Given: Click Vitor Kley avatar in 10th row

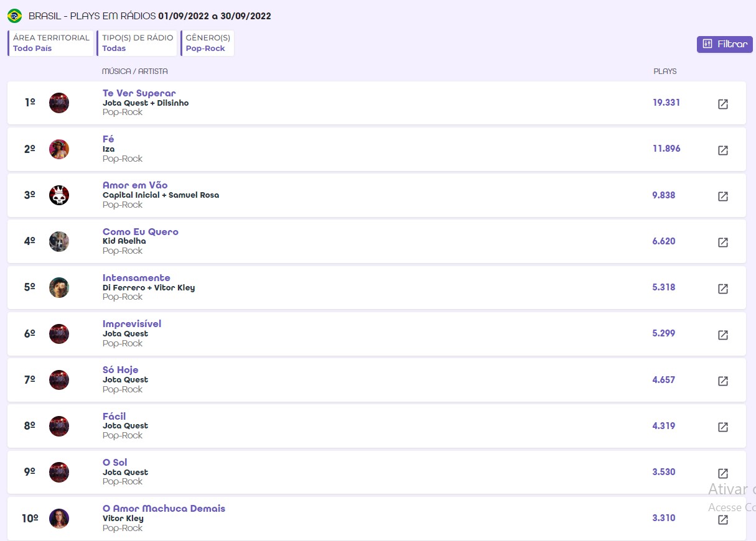Looking at the screenshot, I should tap(59, 519).
